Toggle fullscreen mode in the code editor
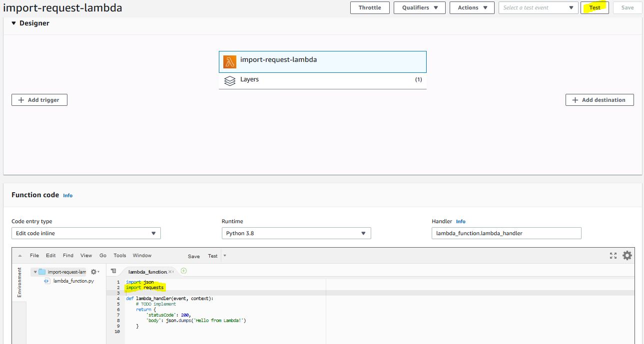Image resolution: width=644 pixels, height=344 pixels. click(x=613, y=256)
